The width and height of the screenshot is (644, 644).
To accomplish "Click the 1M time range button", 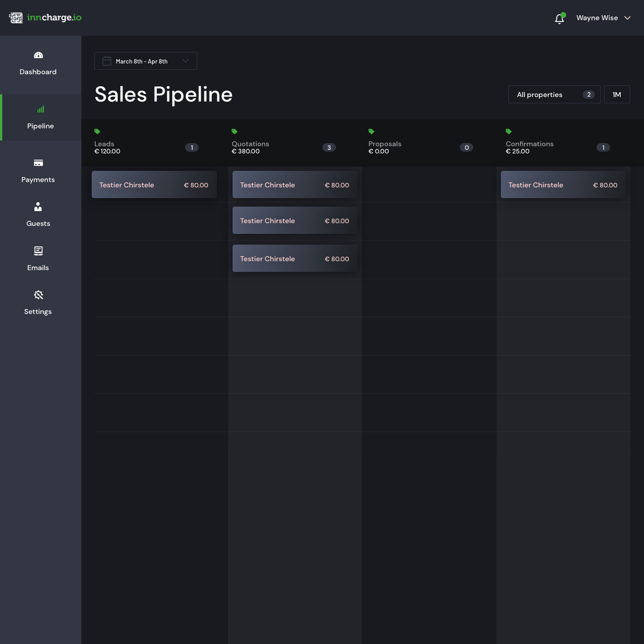I will coord(617,94).
